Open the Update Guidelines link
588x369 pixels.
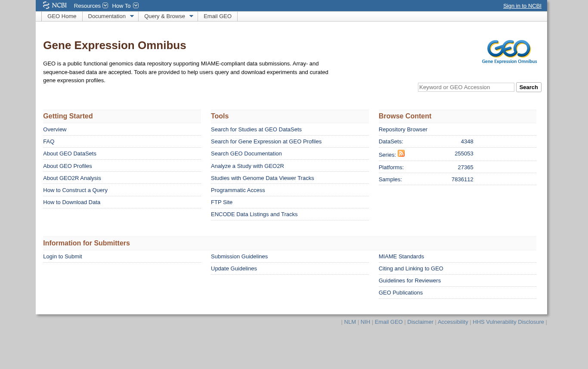(234, 269)
